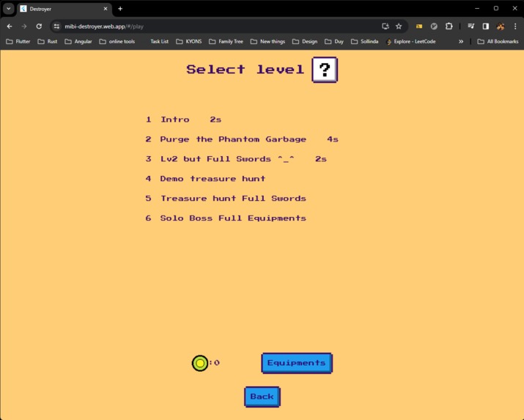
Task: Open the Extensions puzzle menu
Action: point(449,26)
